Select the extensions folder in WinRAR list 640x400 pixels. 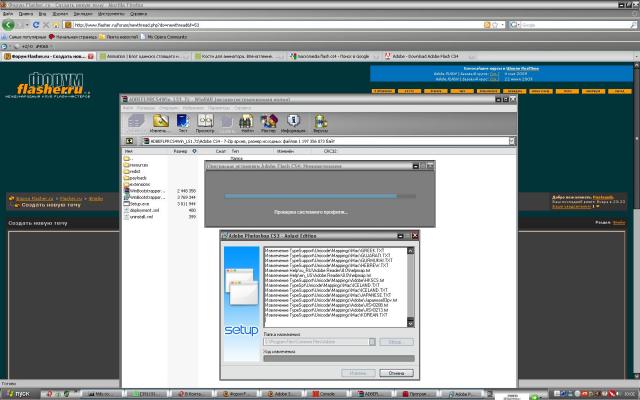point(137,184)
